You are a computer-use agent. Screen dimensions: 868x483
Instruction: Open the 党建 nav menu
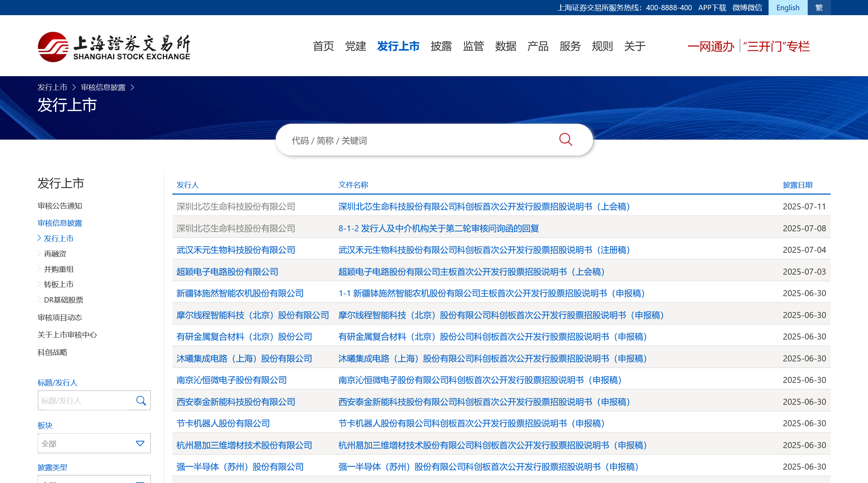pyautogui.click(x=355, y=46)
